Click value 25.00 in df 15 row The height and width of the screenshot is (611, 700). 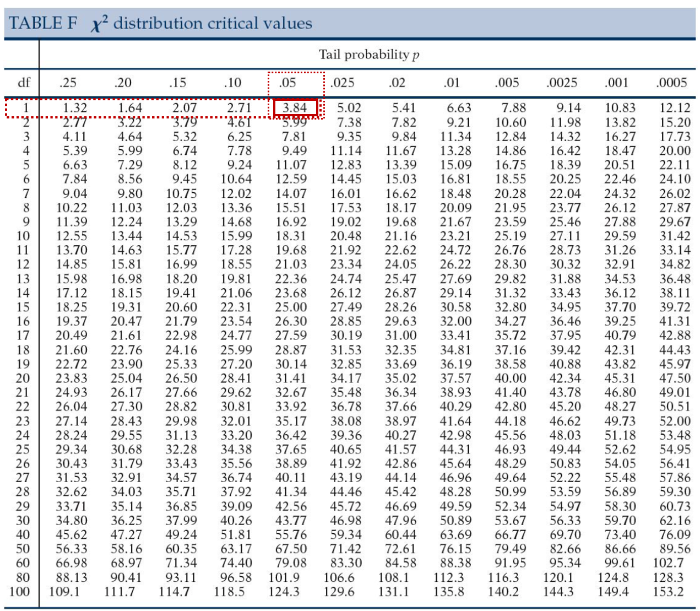[291, 307]
